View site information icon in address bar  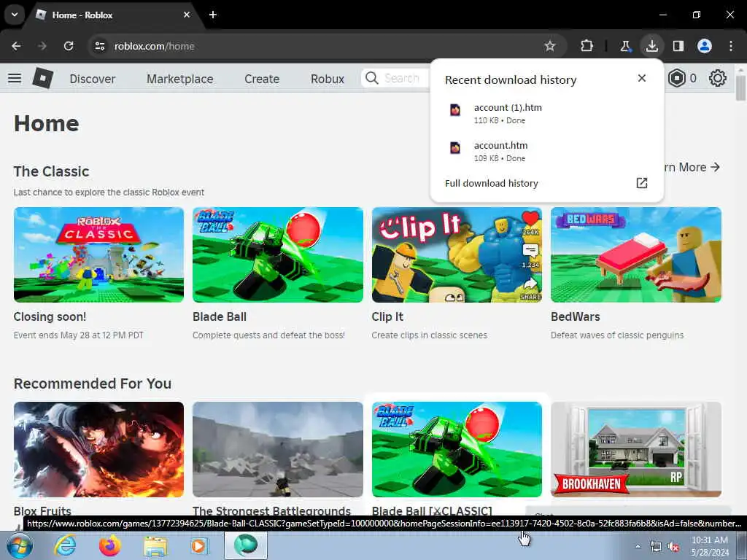tap(99, 46)
